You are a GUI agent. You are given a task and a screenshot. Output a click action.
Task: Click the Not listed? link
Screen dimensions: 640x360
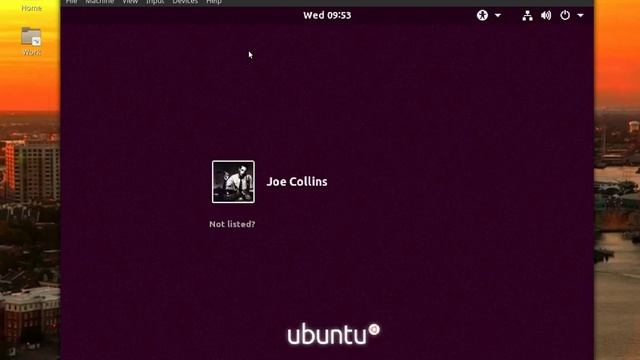tap(232, 224)
